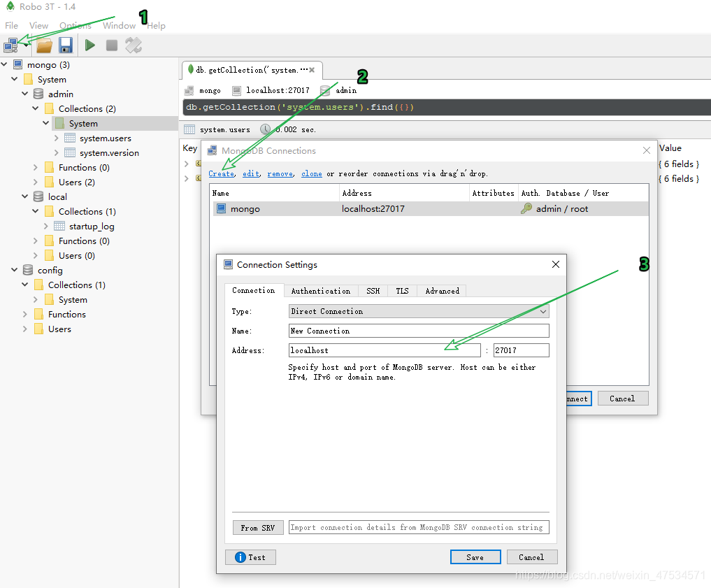Collapse the admin database tree node
This screenshot has width=711, height=588.
click(25, 94)
